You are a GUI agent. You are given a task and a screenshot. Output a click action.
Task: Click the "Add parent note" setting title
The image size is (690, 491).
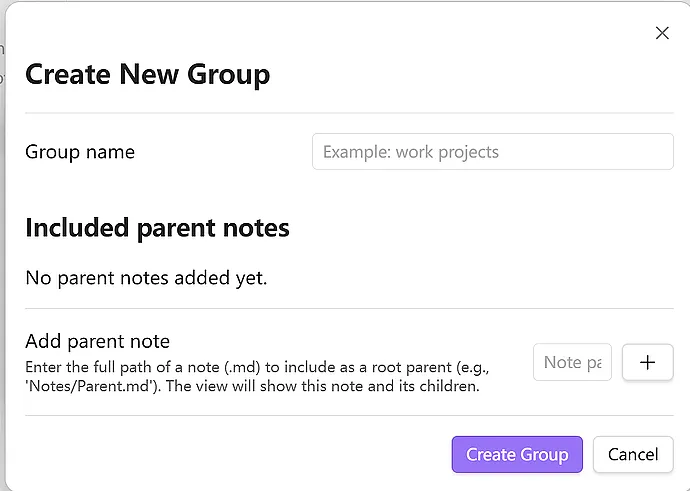97,341
